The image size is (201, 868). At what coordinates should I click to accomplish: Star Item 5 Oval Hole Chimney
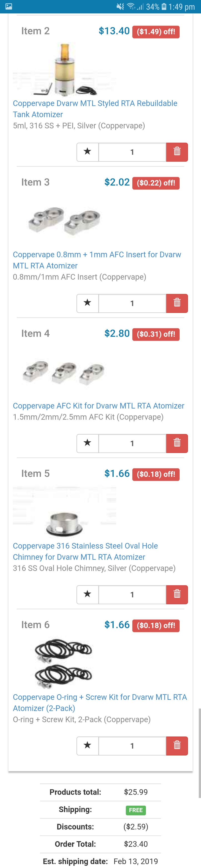pos(88,594)
